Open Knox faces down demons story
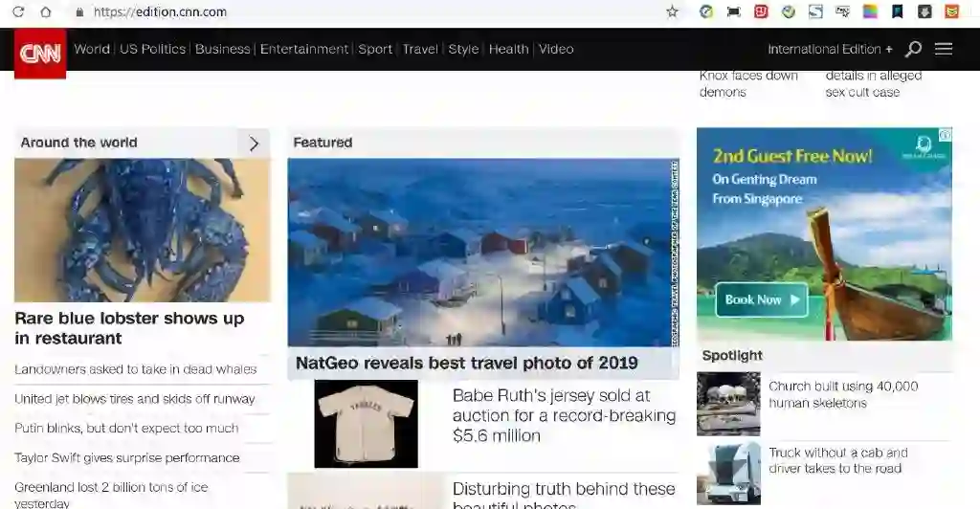This screenshot has width=980, height=509. coord(748,83)
